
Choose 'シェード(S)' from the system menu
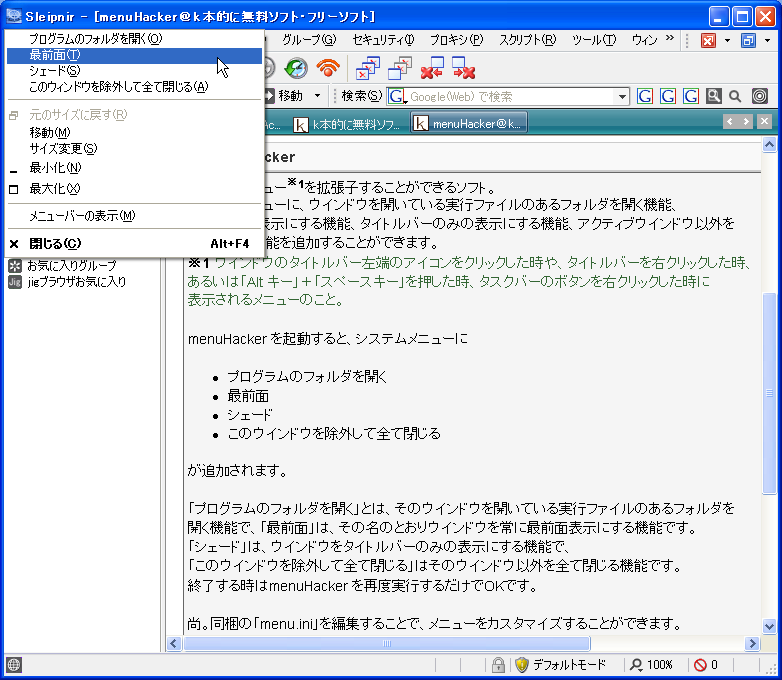[134, 71]
